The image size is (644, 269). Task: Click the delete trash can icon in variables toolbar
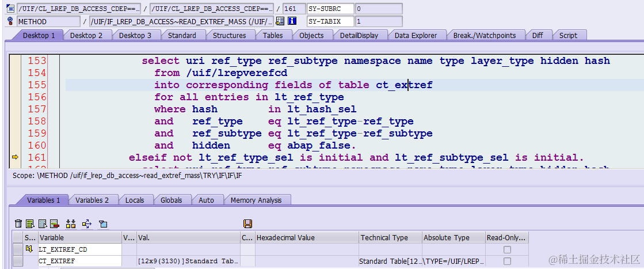[x=18, y=223]
